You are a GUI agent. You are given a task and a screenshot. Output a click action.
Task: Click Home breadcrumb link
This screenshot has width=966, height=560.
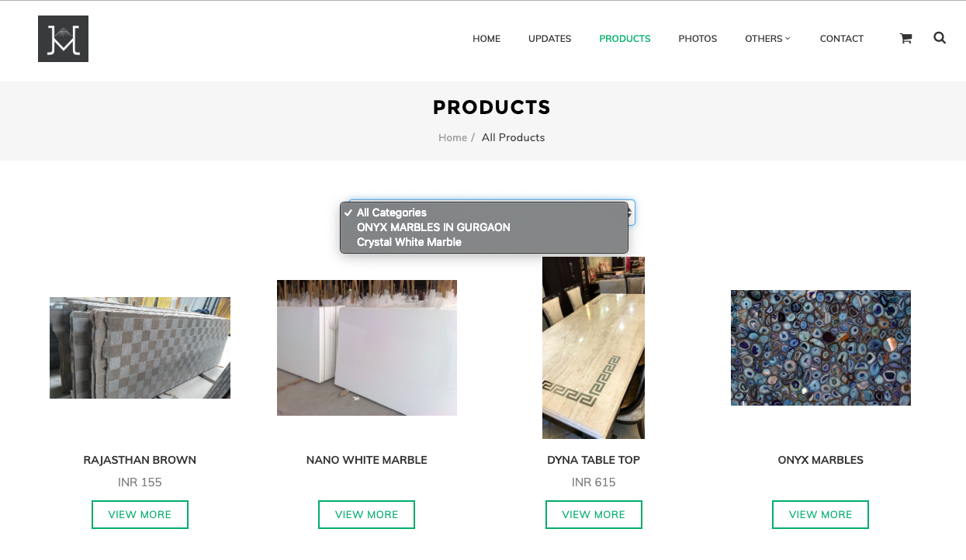452,138
